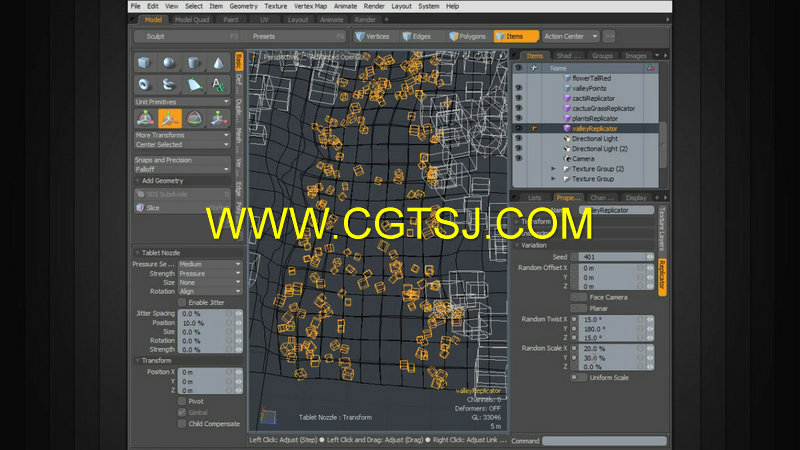The height and width of the screenshot is (450, 800).
Task: Click the toolbar overflow arrows button
Action: [x=609, y=36]
